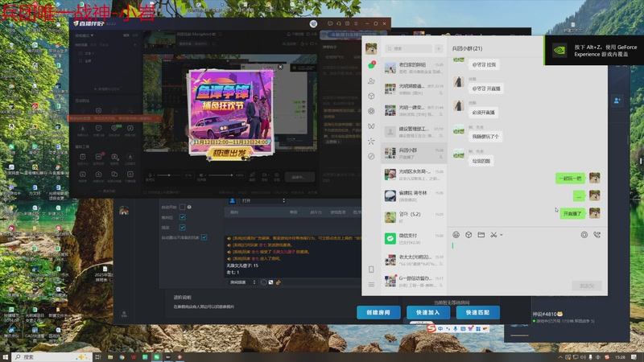This screenshot has width=644, height=362.
Task: Toggle the third checkbox below 自动开始
Action: point(183,228)
